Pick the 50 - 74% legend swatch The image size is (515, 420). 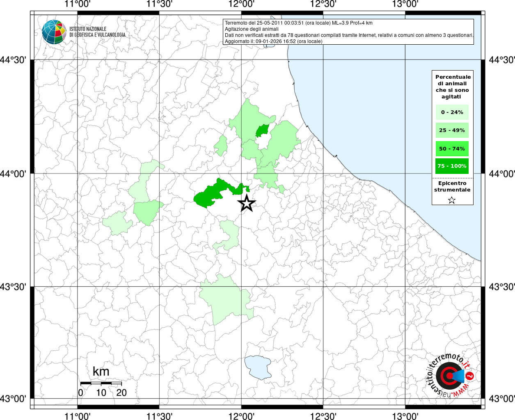click(x=452, y=148)
